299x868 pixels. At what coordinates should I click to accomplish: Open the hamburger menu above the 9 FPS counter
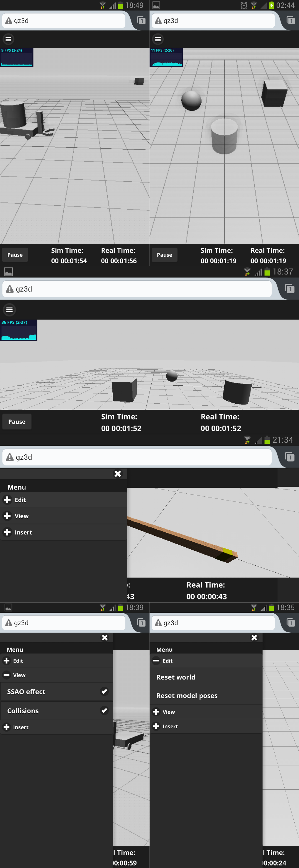(x=8, y=39)
